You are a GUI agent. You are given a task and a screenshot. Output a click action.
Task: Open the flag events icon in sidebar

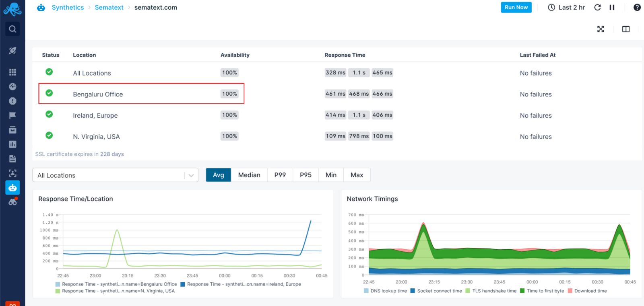point(12,115)
